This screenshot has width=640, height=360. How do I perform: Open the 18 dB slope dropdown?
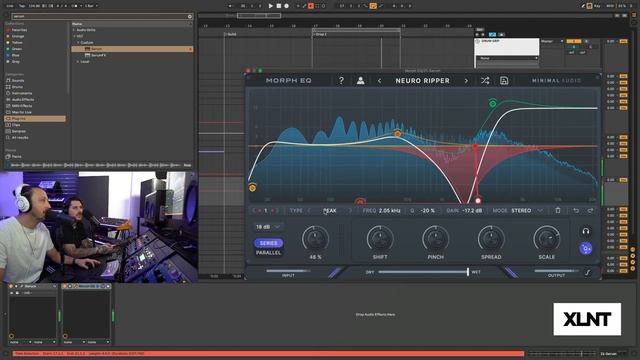[x=268, y=227]
